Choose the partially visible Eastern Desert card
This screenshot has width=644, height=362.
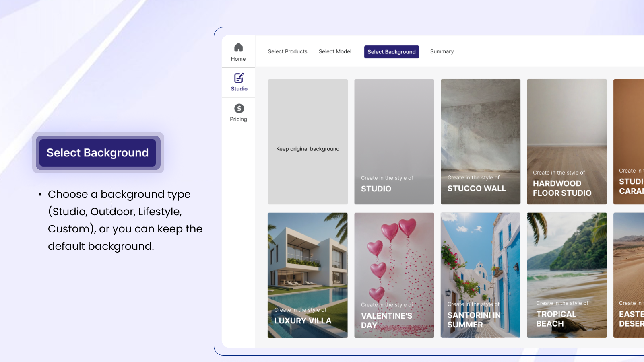pyautogui.click(x=629, y=275)
